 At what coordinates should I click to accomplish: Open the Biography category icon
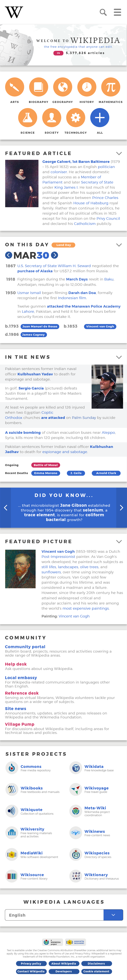click(38, 87)
